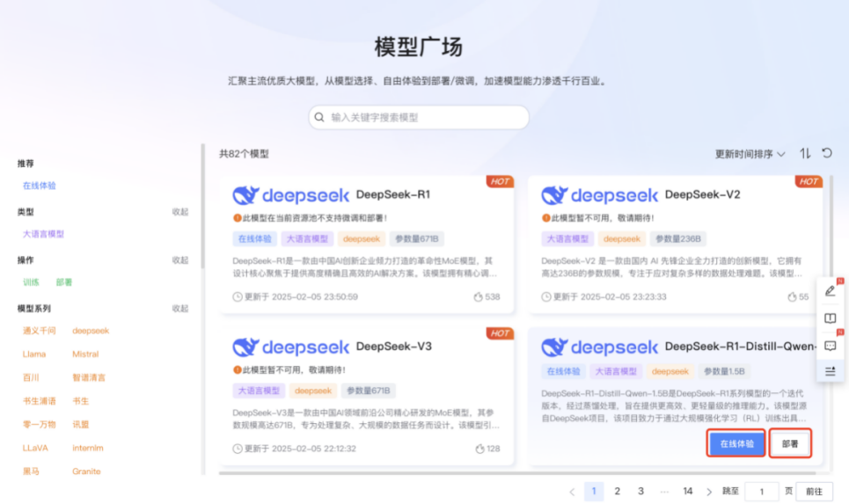Viewport: 849px width, 504px height.
Task: Open the documentation book floating icon
Action: 830,318
